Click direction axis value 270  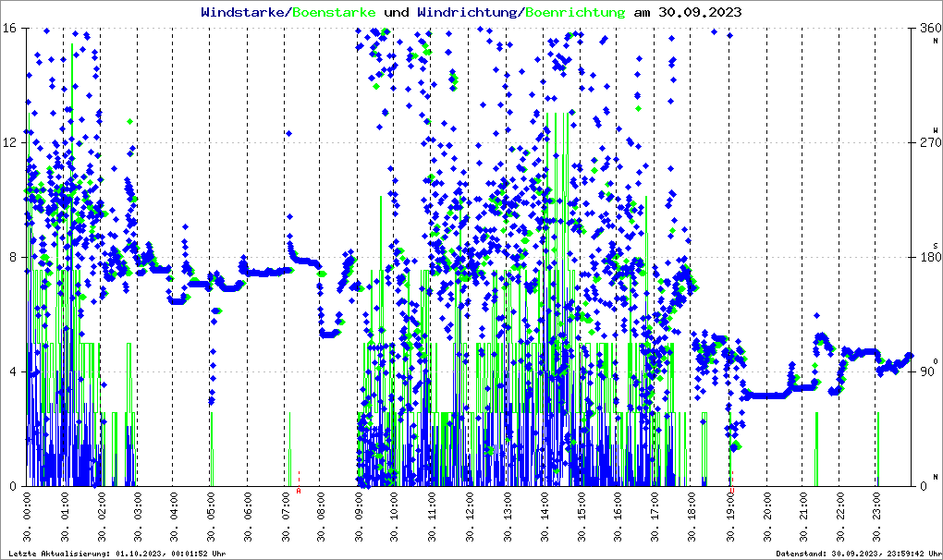(930, 143)
